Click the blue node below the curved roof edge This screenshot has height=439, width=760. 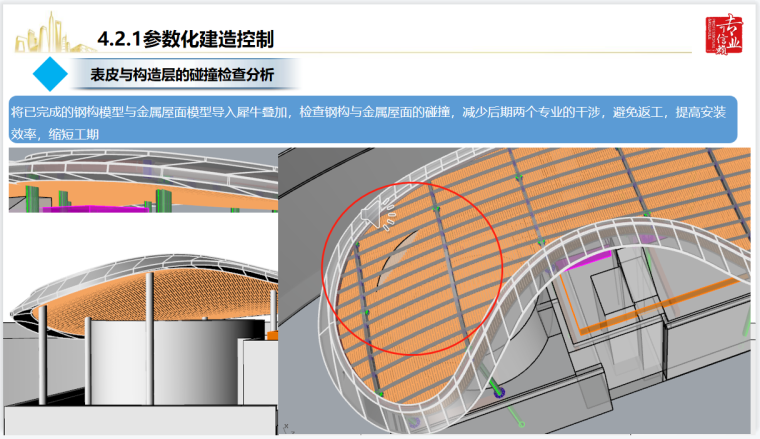500,394
